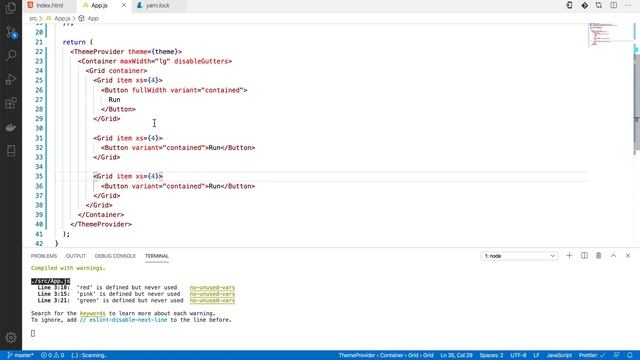Screen dimensions: 640x360
Task: Click the no-unused-vars link for 'green'
Action: pyautogui.click(x=212, y=300)
